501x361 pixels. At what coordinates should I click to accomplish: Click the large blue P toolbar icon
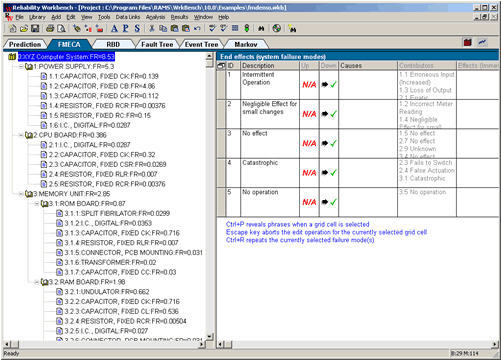click(x=125, y=29)
